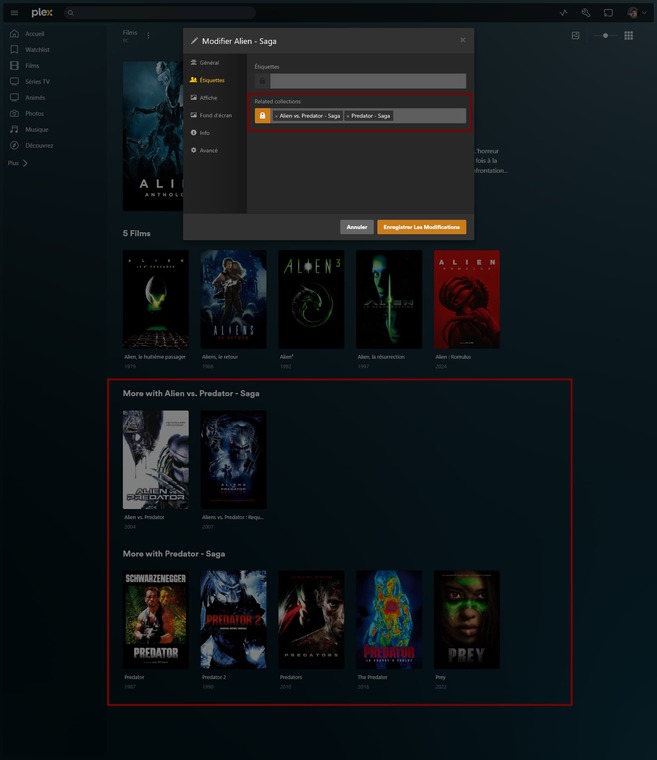The width and height of the screenshot is (657, 760).
Task: Click the Plex logo
Action: click(x=42, y=13)
